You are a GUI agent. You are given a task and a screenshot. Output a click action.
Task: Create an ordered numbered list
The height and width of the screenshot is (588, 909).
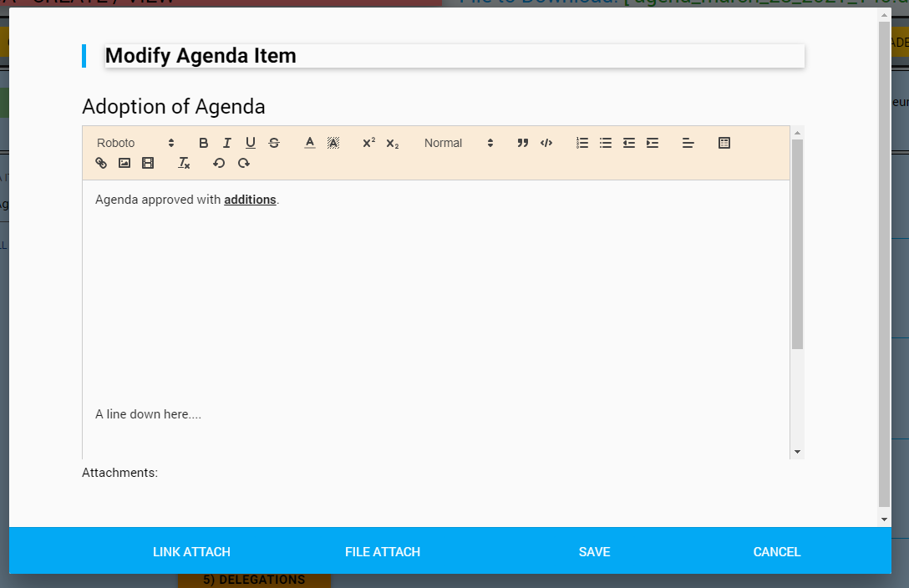click(x=582, y=143)
